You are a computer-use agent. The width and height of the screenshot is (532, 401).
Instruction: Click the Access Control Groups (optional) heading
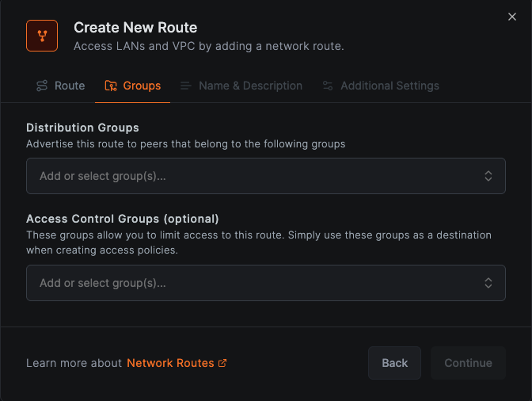[x=122, y=219]
